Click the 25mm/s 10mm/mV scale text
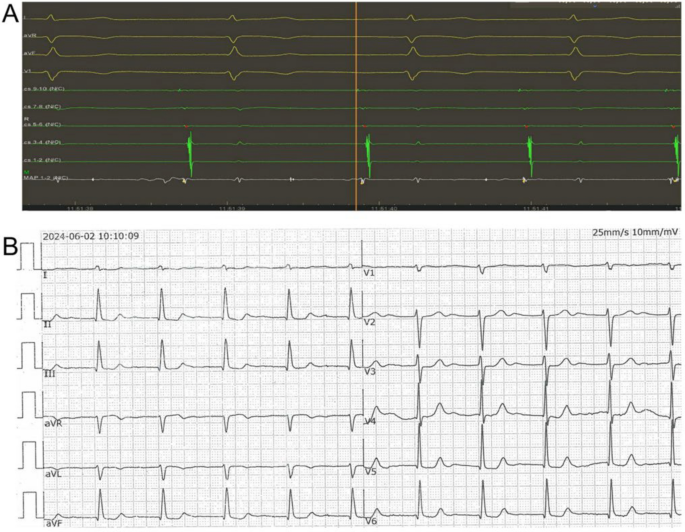Viewport: 685px width, 532px height. point(635,232)
